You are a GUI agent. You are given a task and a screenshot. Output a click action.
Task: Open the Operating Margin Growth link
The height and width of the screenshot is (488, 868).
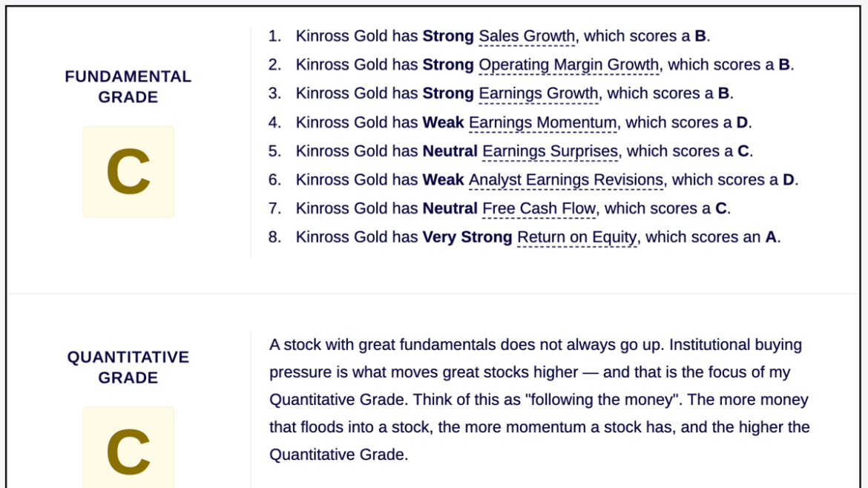[x=568, y=65]
